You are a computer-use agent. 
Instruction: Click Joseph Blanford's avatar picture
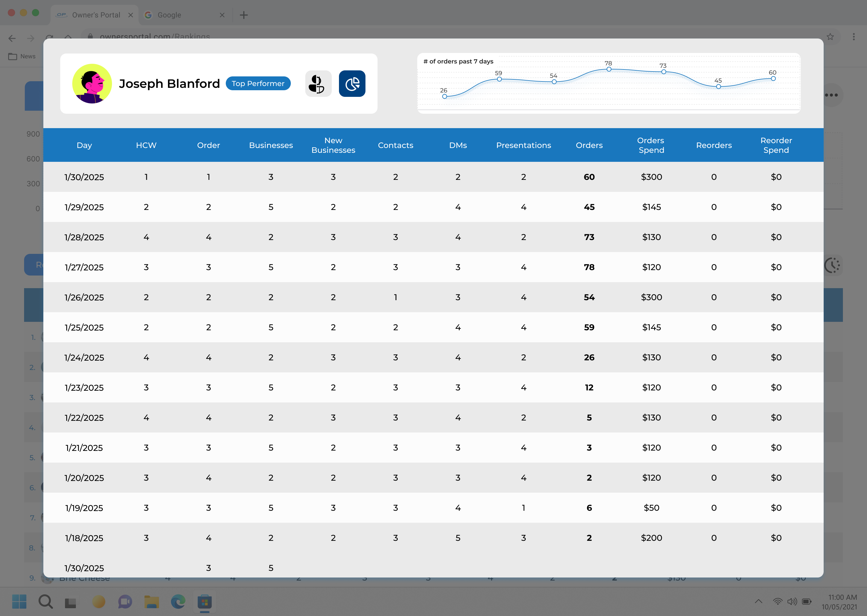point(92,83)
